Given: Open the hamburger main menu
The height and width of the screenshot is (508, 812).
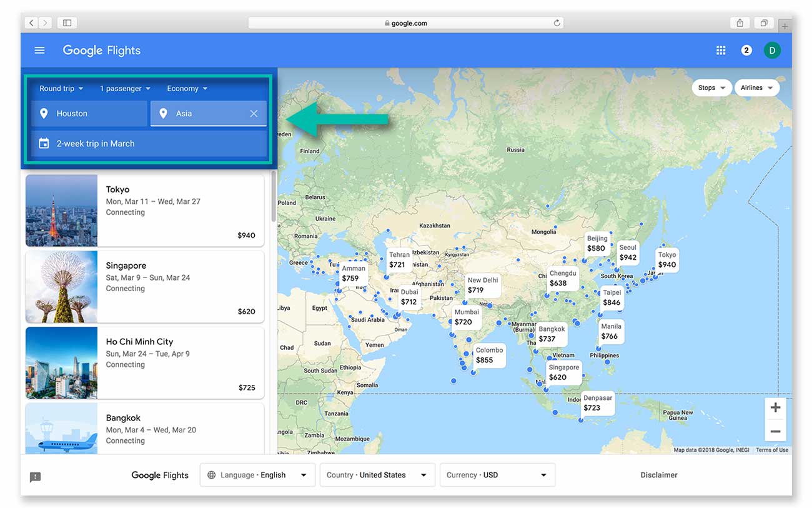Looking at the screenshot, I should pyautogui.click(x=39, y=50).
